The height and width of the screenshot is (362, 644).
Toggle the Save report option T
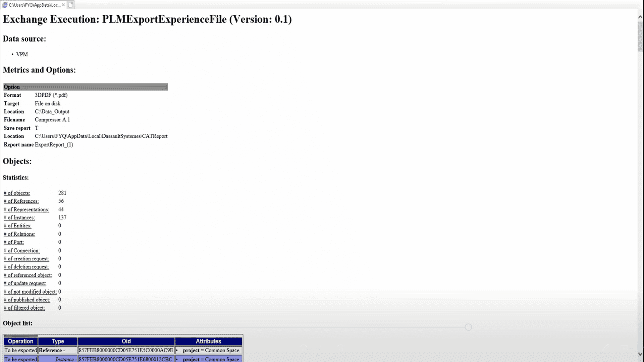point(36,128)
